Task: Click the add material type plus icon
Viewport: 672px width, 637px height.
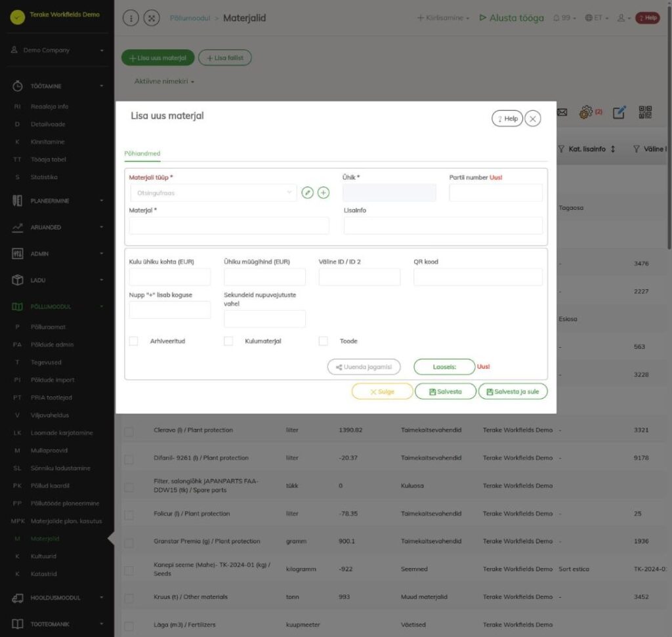Action: click(x=324, y=193)
